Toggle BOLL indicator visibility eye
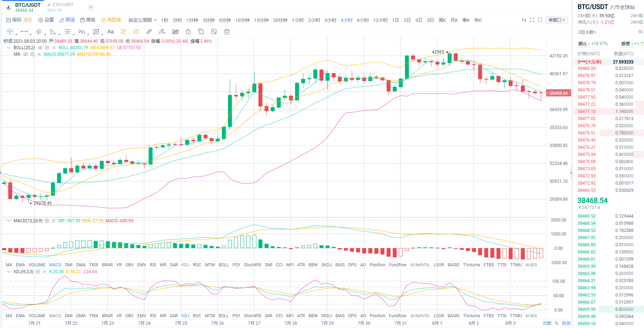 [41, 48]
